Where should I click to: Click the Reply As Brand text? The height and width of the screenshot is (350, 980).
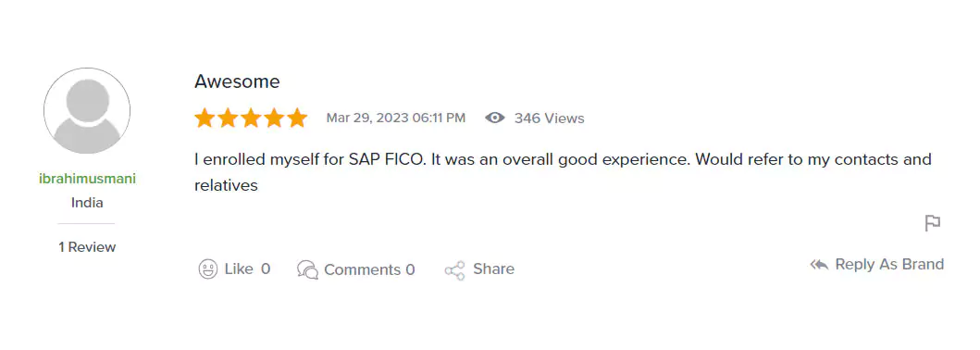pyautogui.click(x=889, y=265)
